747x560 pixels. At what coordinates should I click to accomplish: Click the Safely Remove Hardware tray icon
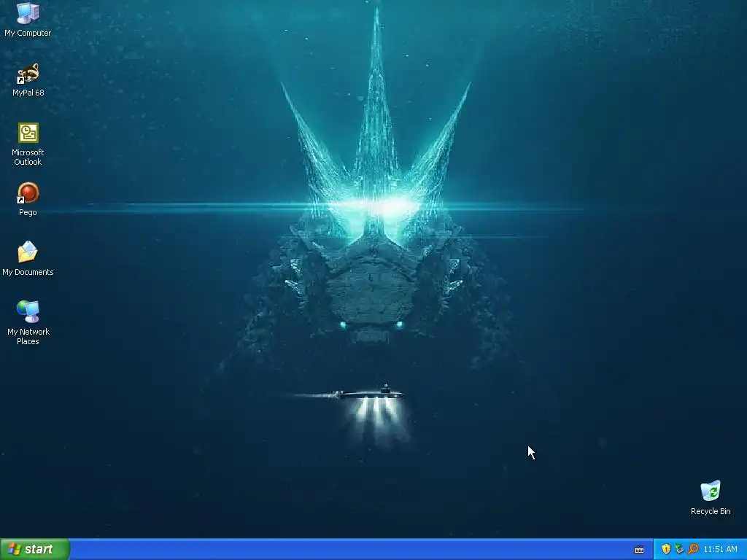tap(679, 549)
